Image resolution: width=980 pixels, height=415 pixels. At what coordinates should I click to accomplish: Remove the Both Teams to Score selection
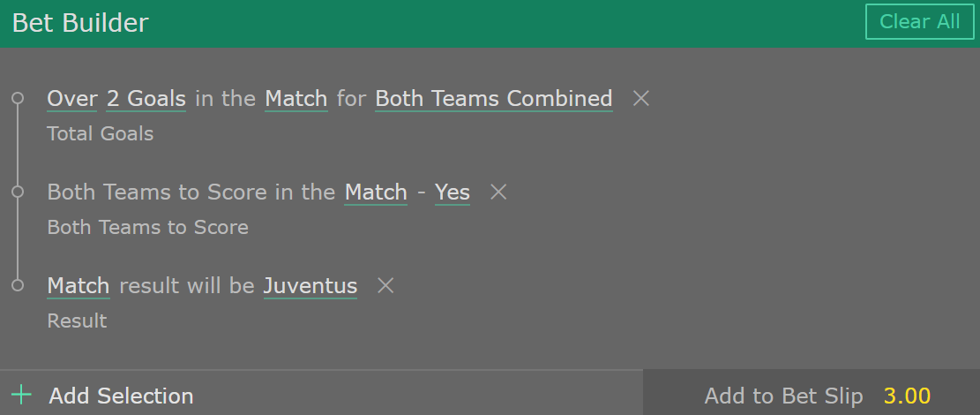[x=498, y=192]
